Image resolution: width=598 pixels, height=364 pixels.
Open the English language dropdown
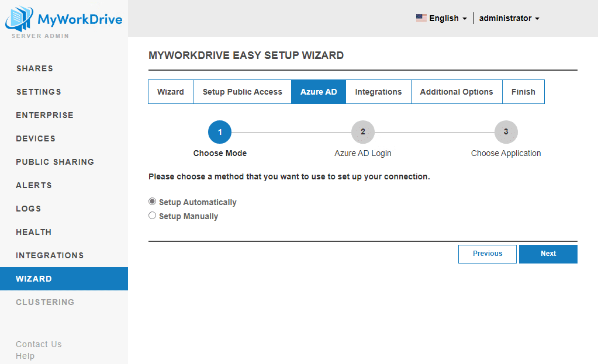coord(442,18)
